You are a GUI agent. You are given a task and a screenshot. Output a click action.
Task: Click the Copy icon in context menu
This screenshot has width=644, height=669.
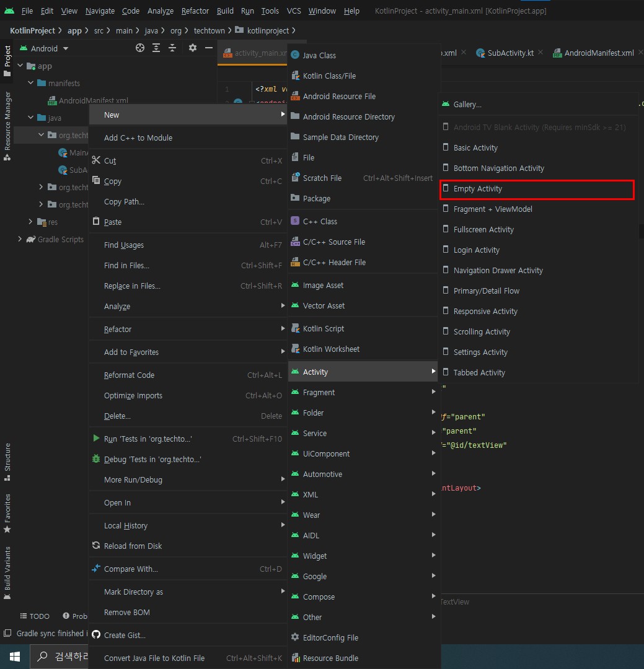click(96, 180)
